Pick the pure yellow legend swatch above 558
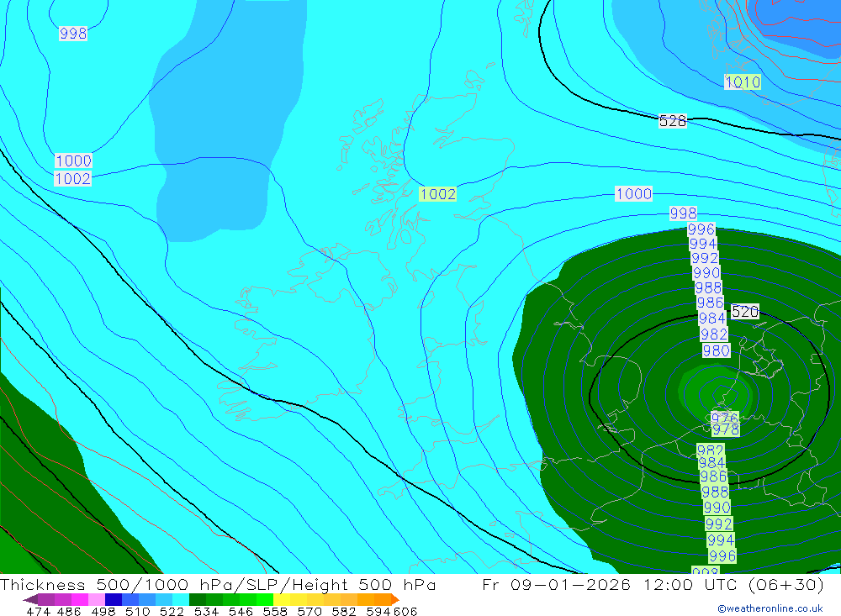The height and width of the screenshot is (616, 841). click(x=282, y=599)
